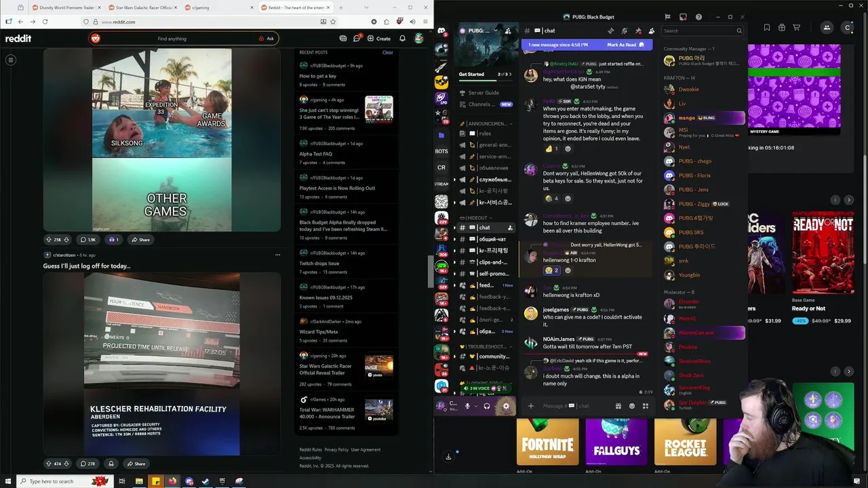This screenshot has width=868, height=488.
Task: Open Discord gift icon in message bar
Action: click(618, 406)
